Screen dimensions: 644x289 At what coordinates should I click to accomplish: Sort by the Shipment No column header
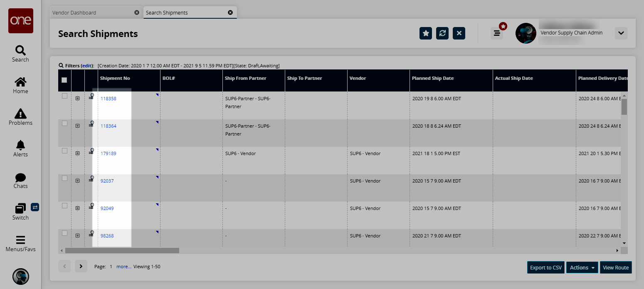[129, 80]
